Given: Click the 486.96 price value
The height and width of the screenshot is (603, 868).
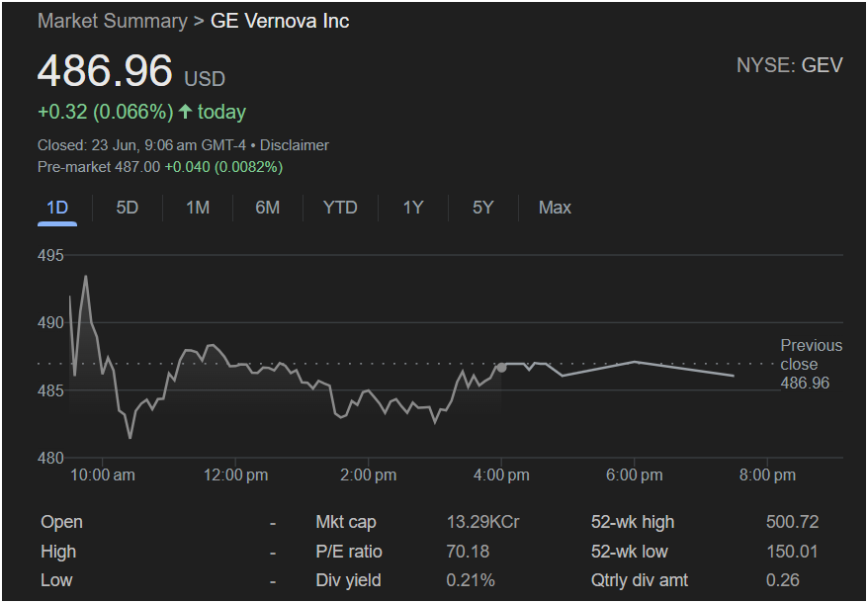Looking at the screenshot, I should 105,71.
